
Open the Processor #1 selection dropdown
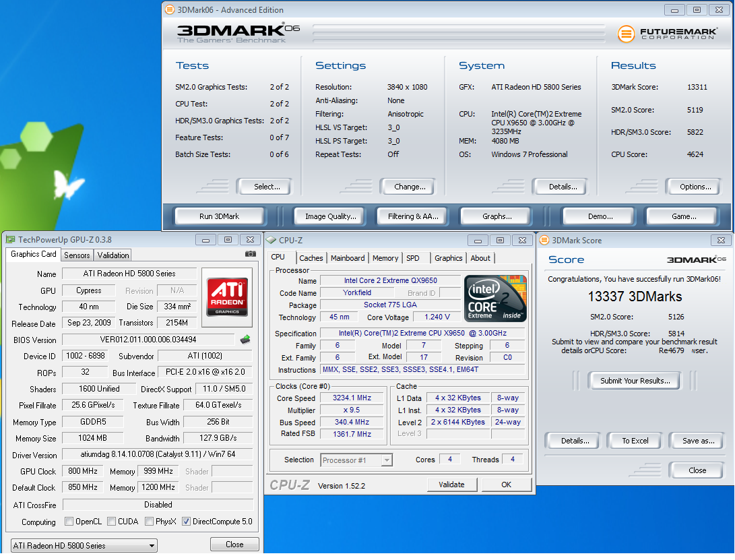[356, 460]
